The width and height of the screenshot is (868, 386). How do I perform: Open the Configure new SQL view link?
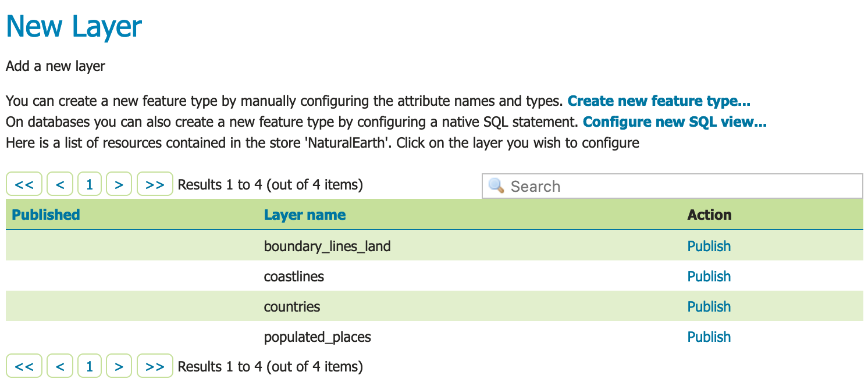coord(674,122)
